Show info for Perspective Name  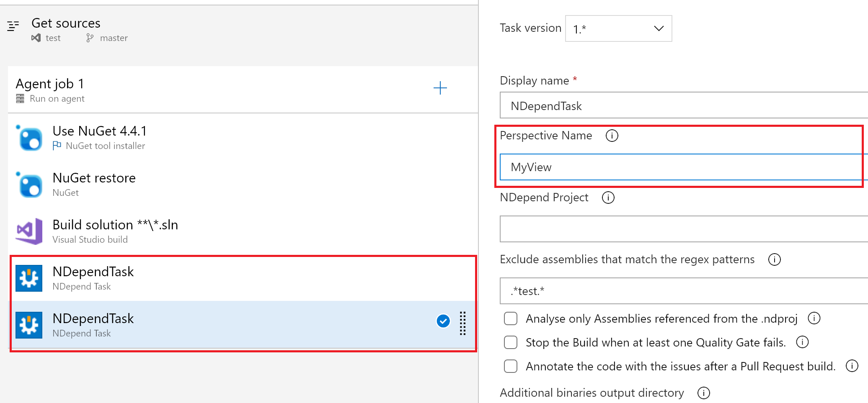point(612,136)
